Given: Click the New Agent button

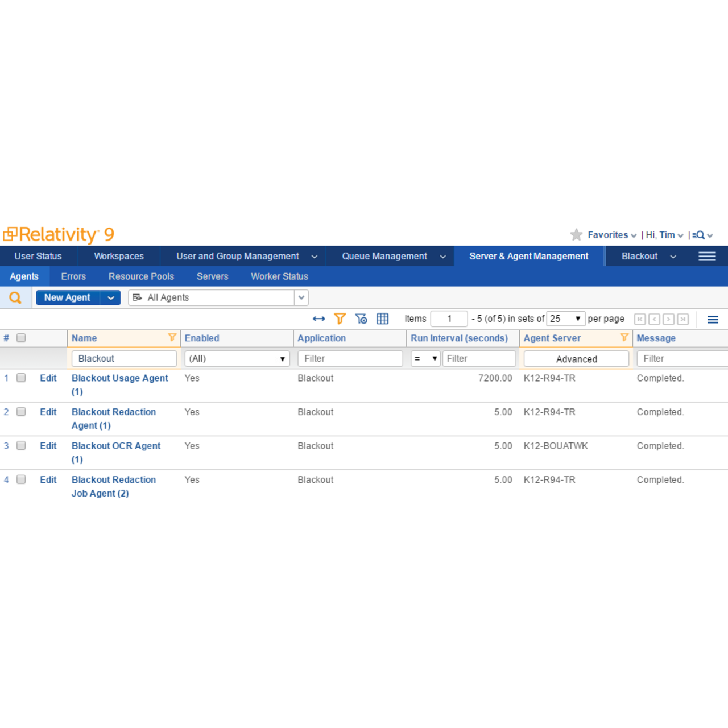Looking at the screenshot, I should pyautogui.click(x=67, y=297).
